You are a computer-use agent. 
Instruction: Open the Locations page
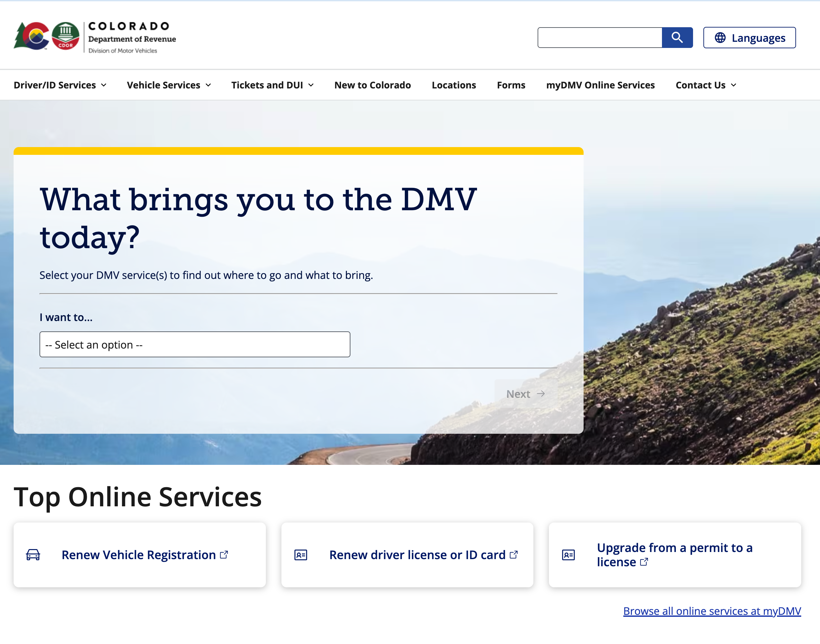tap(454, 85)
